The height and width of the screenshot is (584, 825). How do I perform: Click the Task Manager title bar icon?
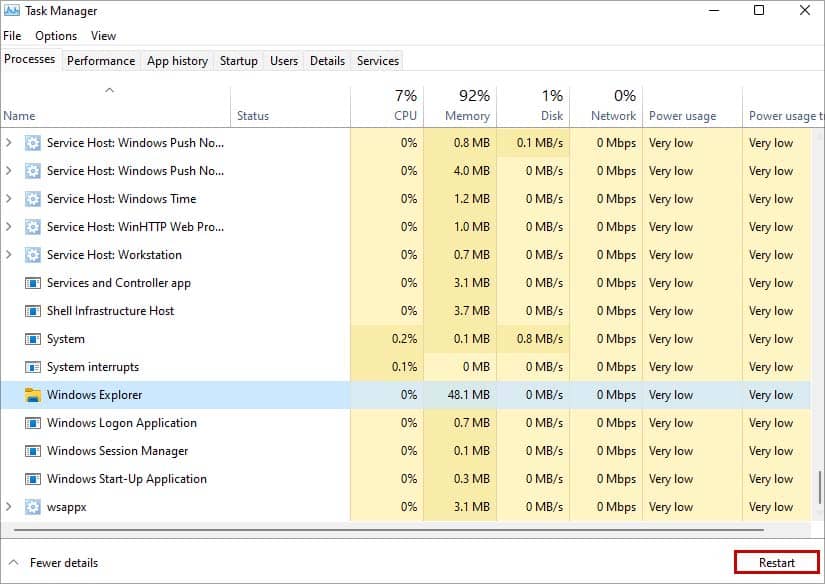tap(12, 11)
